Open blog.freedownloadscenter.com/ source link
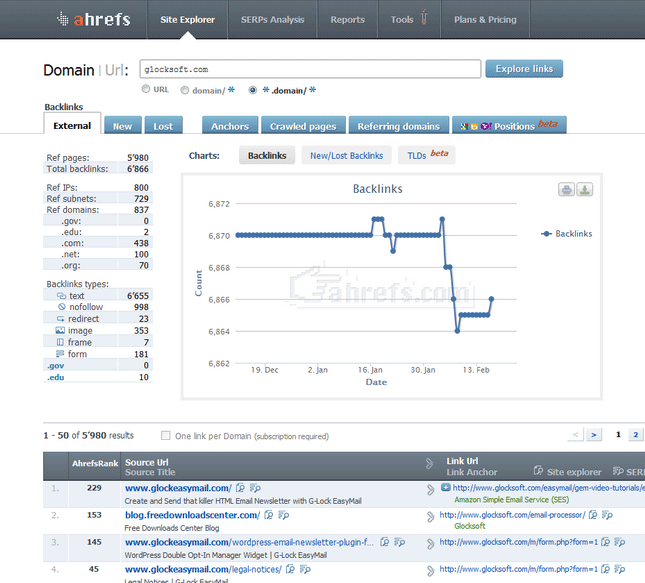The height and width of the screenshot is (583, 645). [193, 515]
